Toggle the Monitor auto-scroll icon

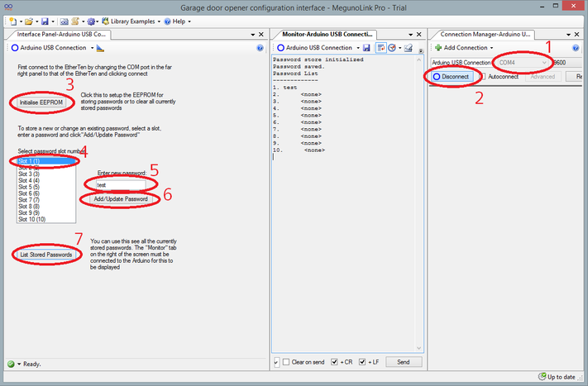click(x=381, y=48)
